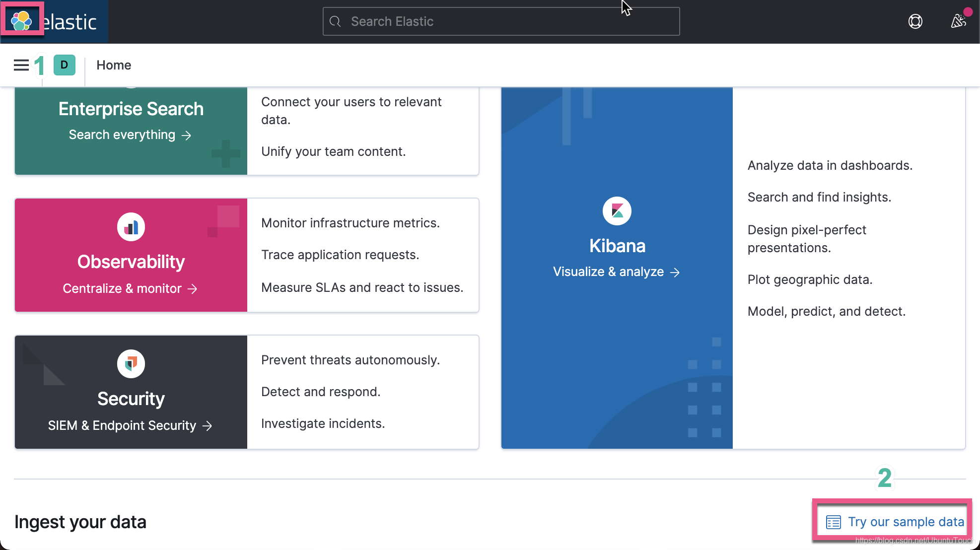
Task: Click the Kibana blue card panel
Action: coord(617,347)
